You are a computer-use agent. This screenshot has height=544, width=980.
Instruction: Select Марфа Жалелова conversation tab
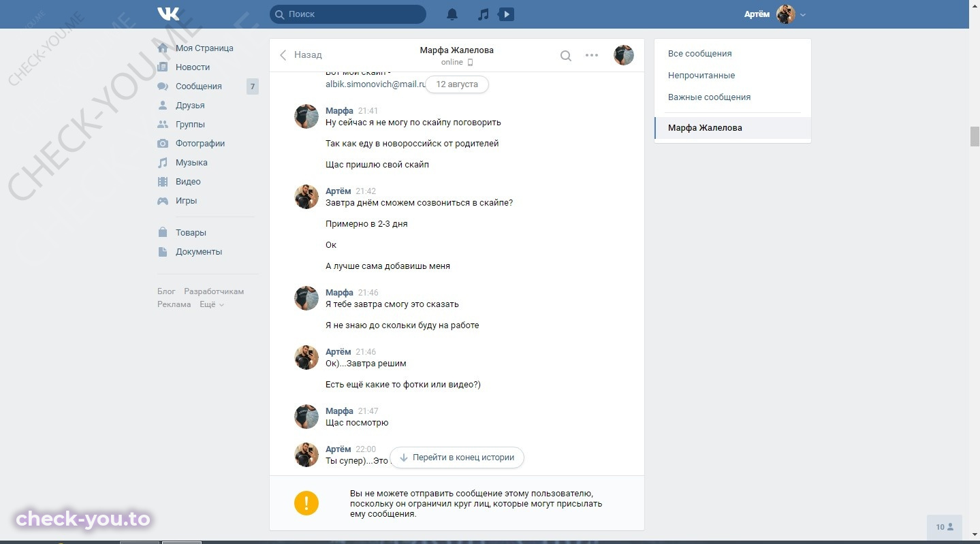pyautogui.click(x=733, y=127)
